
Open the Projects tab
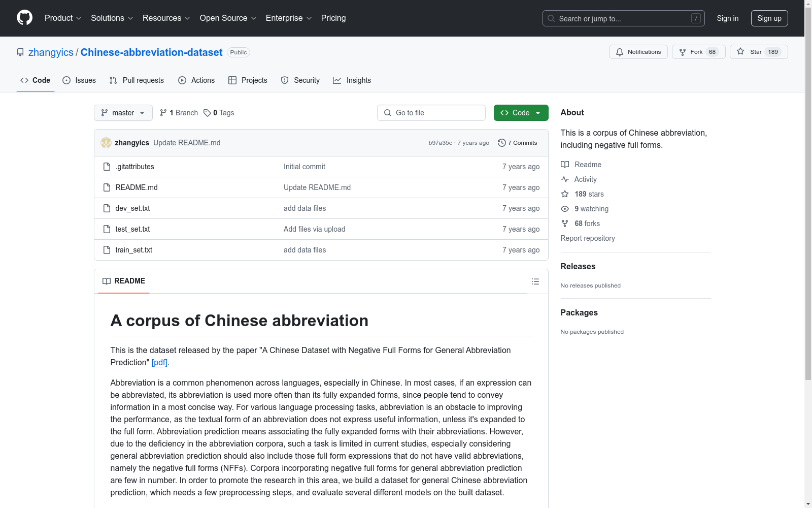coord(248,80)
